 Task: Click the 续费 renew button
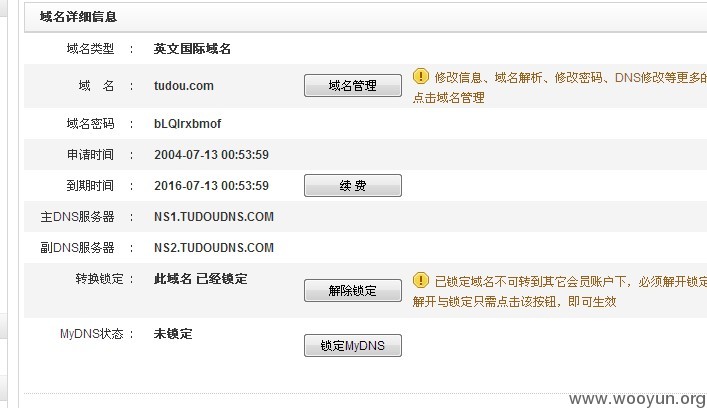tap(353, 185)
